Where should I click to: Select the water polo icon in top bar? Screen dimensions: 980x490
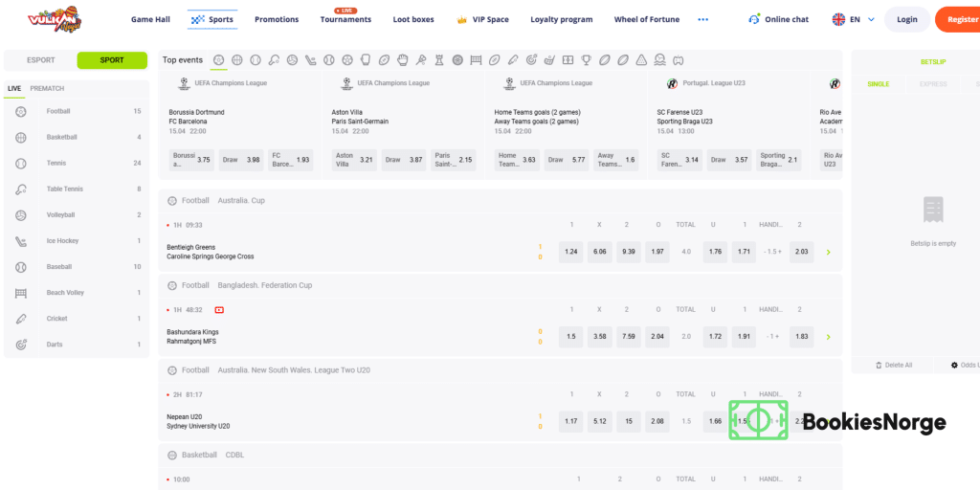[x=660, y=60]
